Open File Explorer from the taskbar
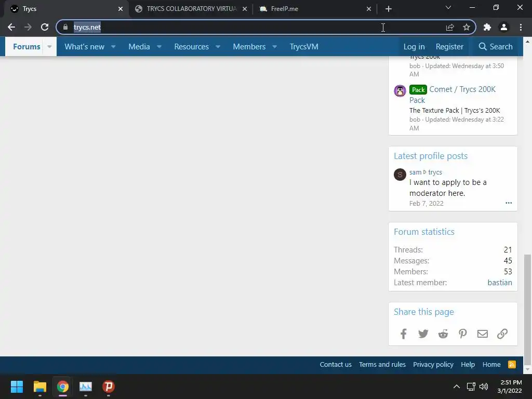This screenshot has width=532, height=399. (x=39, y=387)
